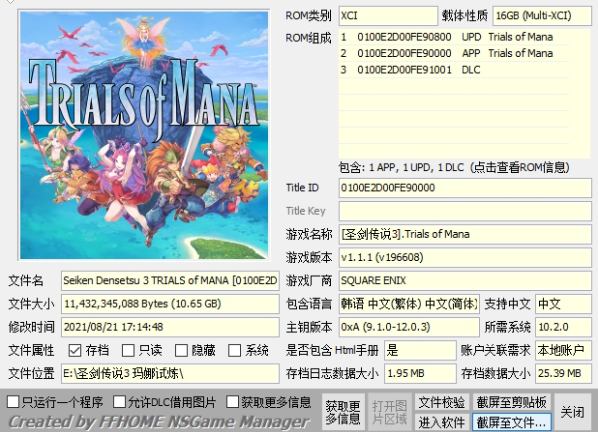The height and width of the screenshot is (432, 598).
Task: Select ROM row 3 DLC 0100E2D00FE91001
Action: 454,70
